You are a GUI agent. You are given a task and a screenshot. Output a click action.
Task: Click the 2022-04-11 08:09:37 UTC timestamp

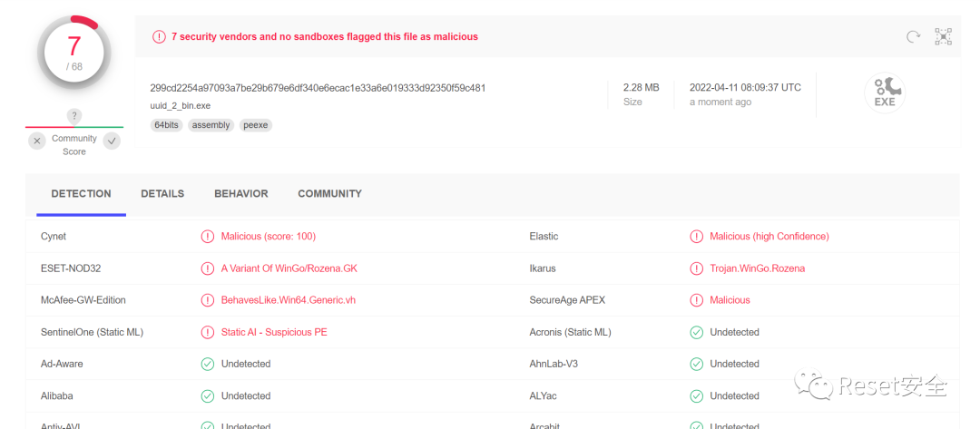pyautogui.click(x=745, y=87)
